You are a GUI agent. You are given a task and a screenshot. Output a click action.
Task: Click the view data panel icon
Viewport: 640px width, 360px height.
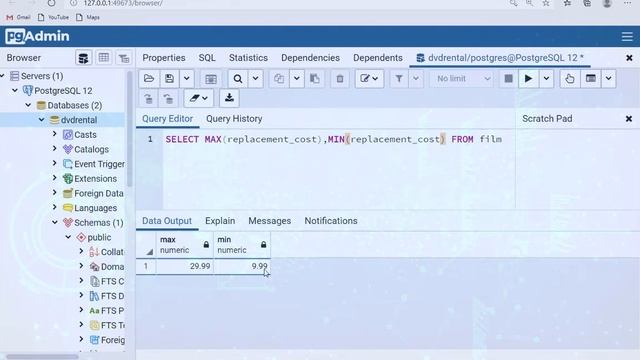pyautogui.click(x=591, y=78)
